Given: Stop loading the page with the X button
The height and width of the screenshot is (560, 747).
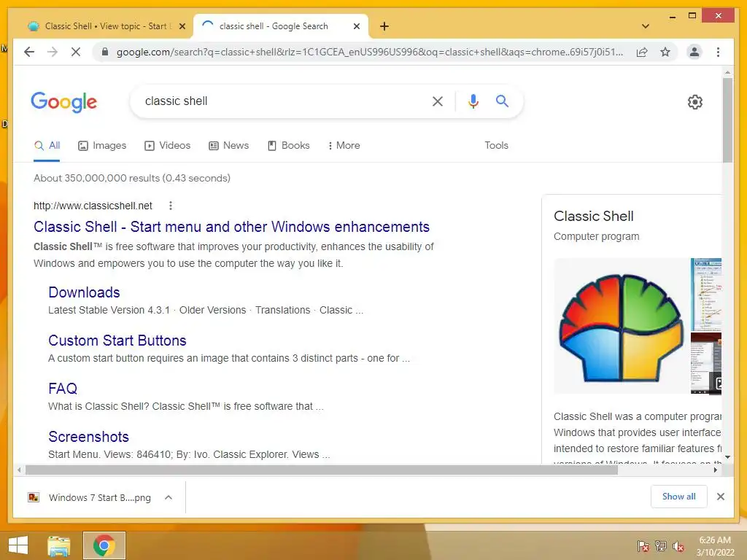Looking at the screenshot, I should coord(76,52).
